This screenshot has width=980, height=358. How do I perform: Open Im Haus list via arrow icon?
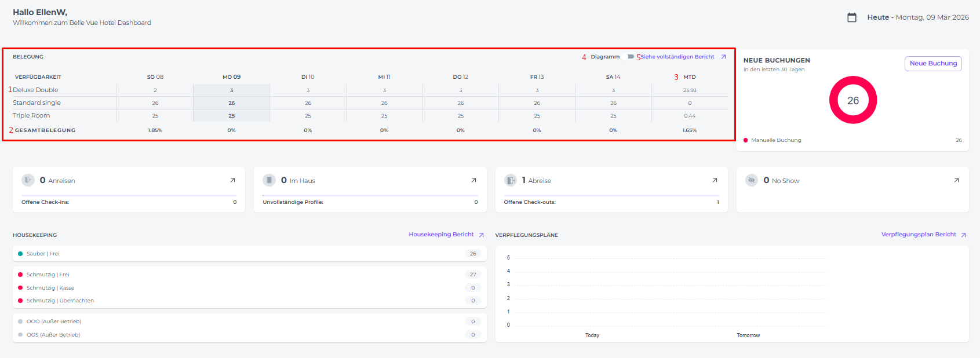[473, 180]
